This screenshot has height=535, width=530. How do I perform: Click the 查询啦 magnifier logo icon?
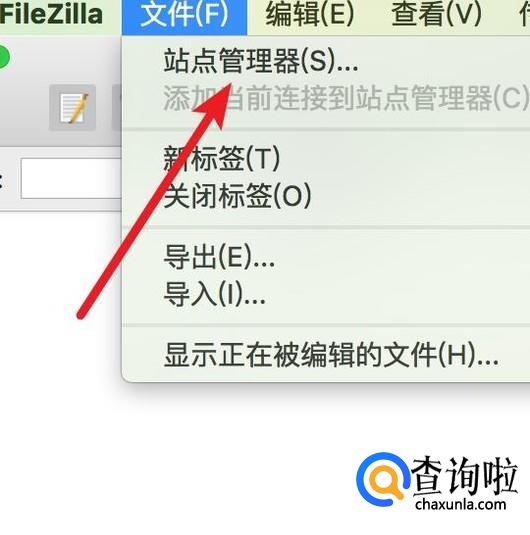[x=383, y=480]
